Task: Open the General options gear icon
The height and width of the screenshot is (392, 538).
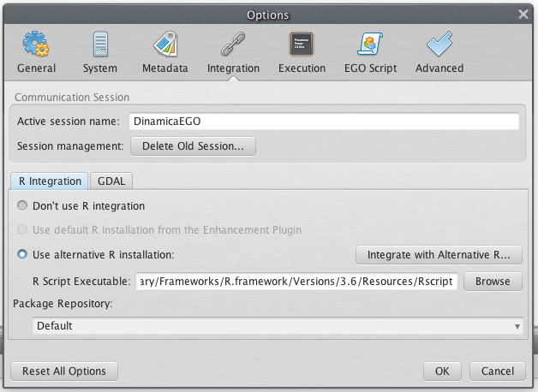Action: [36, 43]
